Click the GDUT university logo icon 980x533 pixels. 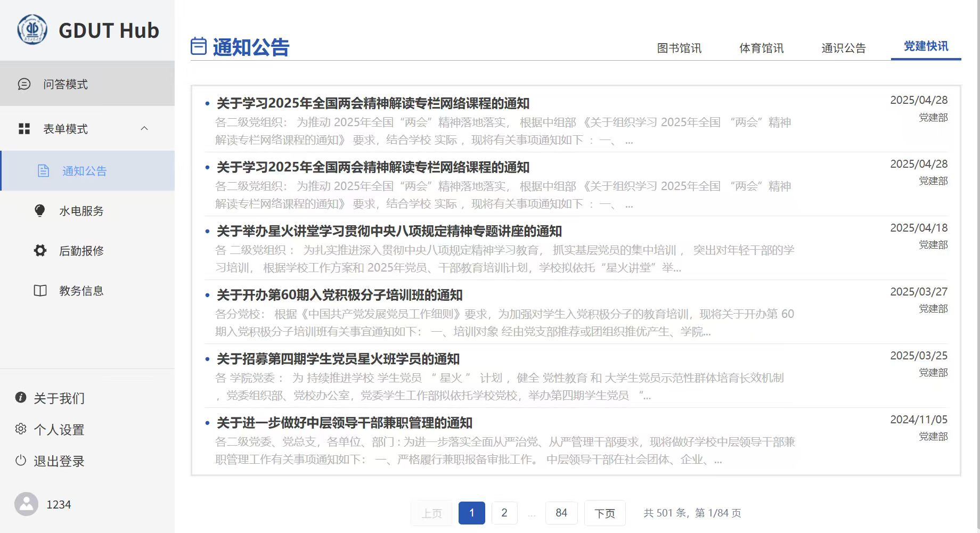[32, 30]
